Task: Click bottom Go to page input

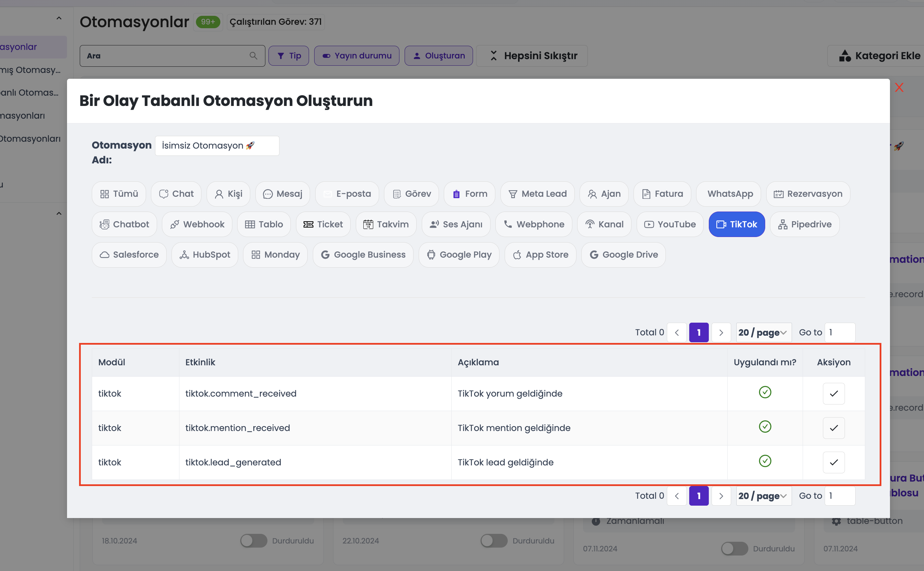Action: pos(840,496)
